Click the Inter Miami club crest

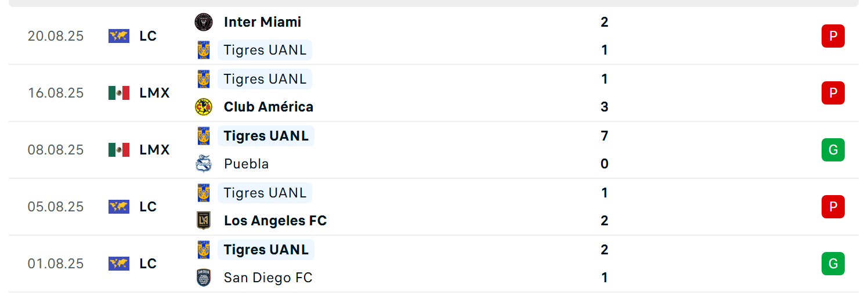coord(203,22)
